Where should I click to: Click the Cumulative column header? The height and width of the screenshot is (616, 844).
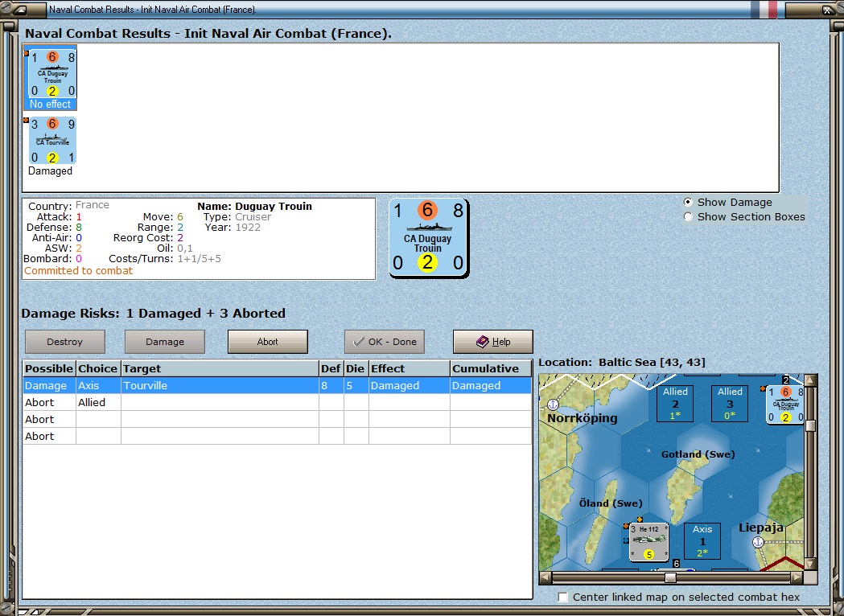(491, 368)
